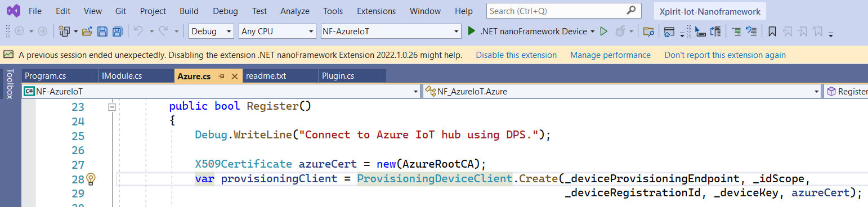868x207 pixels.
Task: Click the Uncomment Selection icon
Action: coord(751,31)
